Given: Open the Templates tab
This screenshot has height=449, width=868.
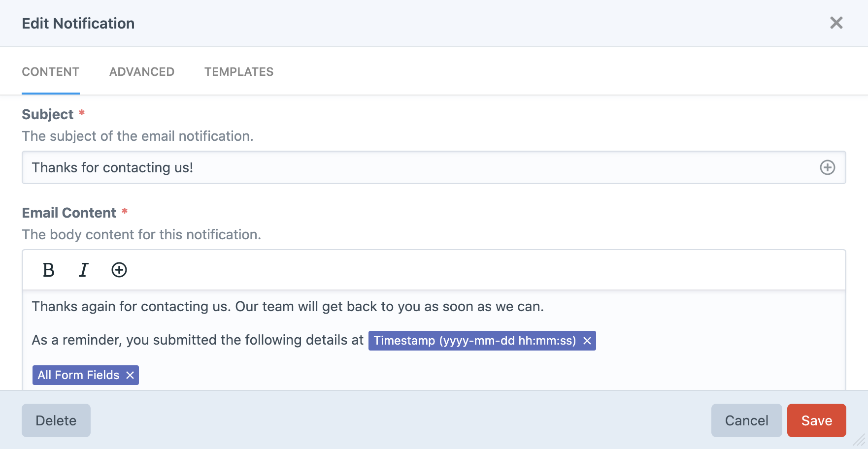Looking at the screenshot, I should pyautogui.click(x=239, y=72).
